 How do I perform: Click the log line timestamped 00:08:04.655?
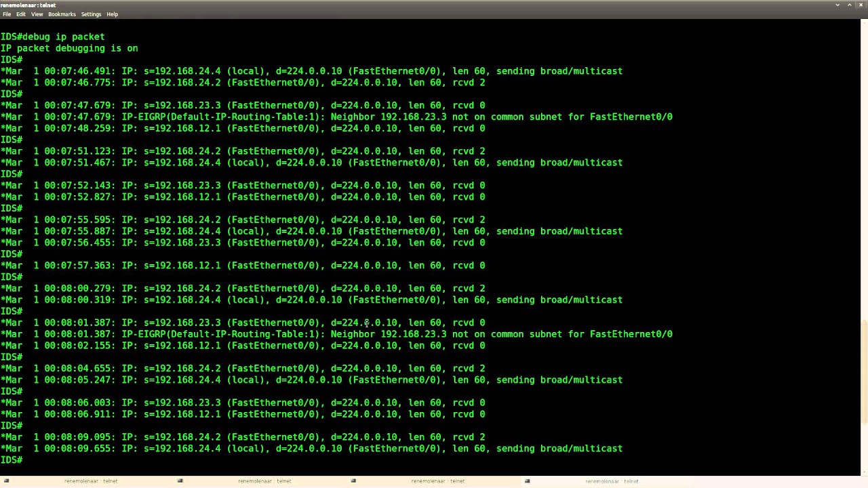coord(243,369)
